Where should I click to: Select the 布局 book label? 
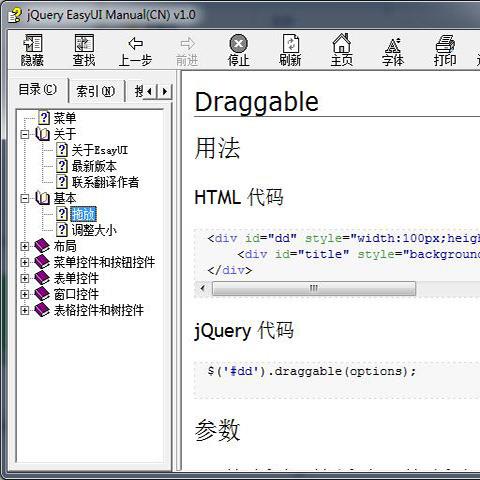click(x=65, y=246)
